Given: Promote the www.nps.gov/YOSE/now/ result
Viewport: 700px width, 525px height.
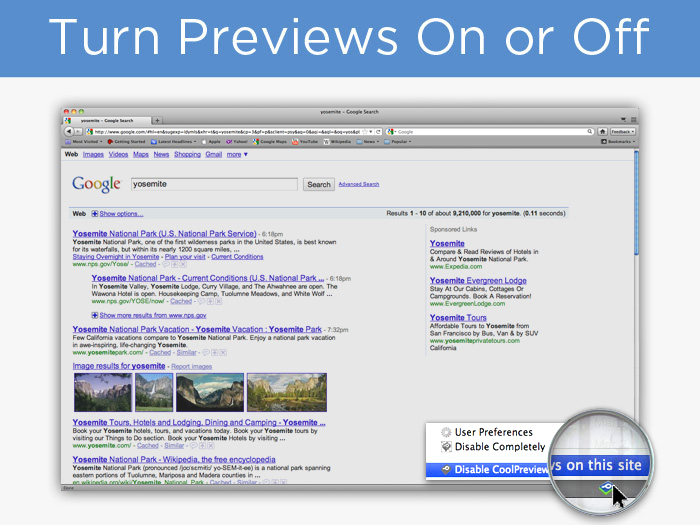Looking at the screenshot, I should click(210, 301).
